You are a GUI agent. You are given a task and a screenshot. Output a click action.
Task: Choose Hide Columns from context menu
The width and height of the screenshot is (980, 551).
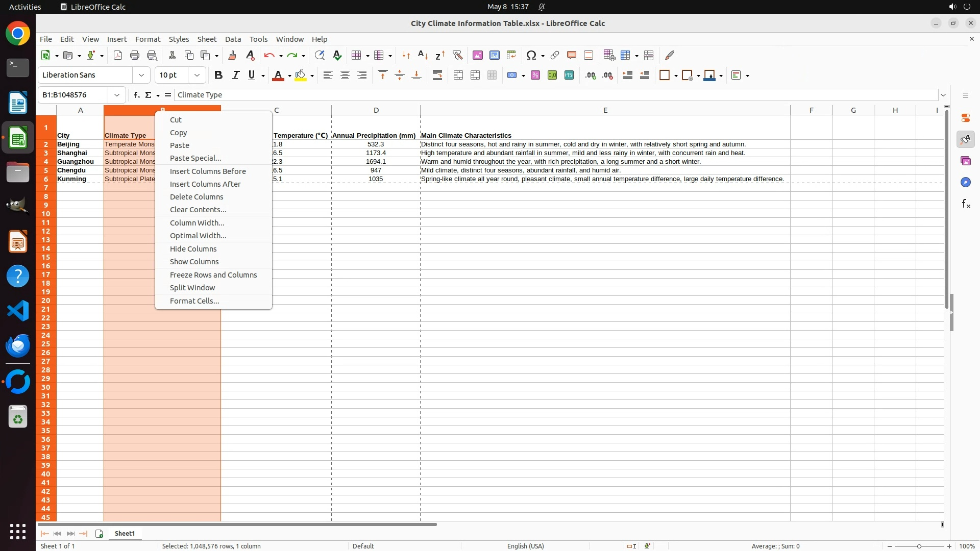193,248
